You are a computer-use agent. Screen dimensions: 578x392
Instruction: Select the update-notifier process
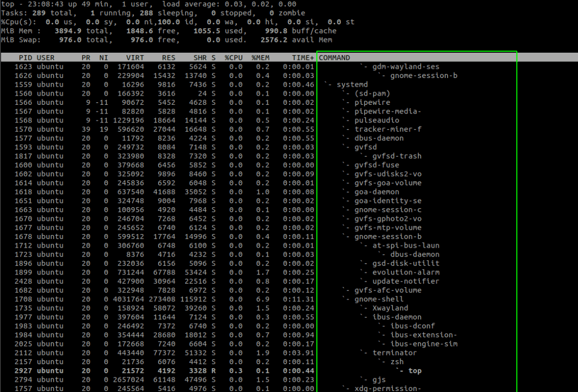tap(406, 281)
